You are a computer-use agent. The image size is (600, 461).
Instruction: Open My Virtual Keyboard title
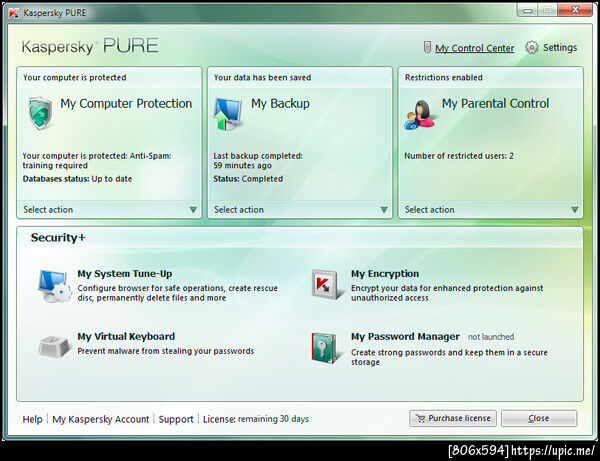coord(126,337)
